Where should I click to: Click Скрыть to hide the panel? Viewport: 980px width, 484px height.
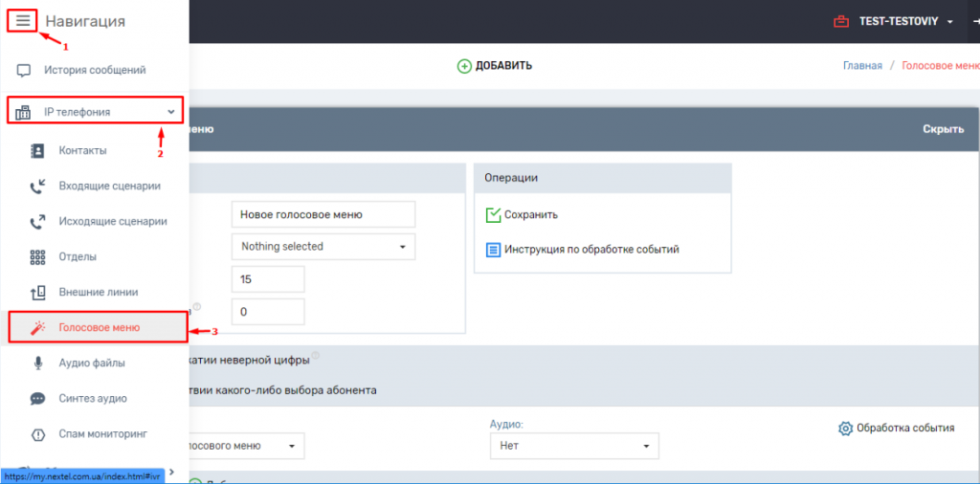[x=943, y=129]
